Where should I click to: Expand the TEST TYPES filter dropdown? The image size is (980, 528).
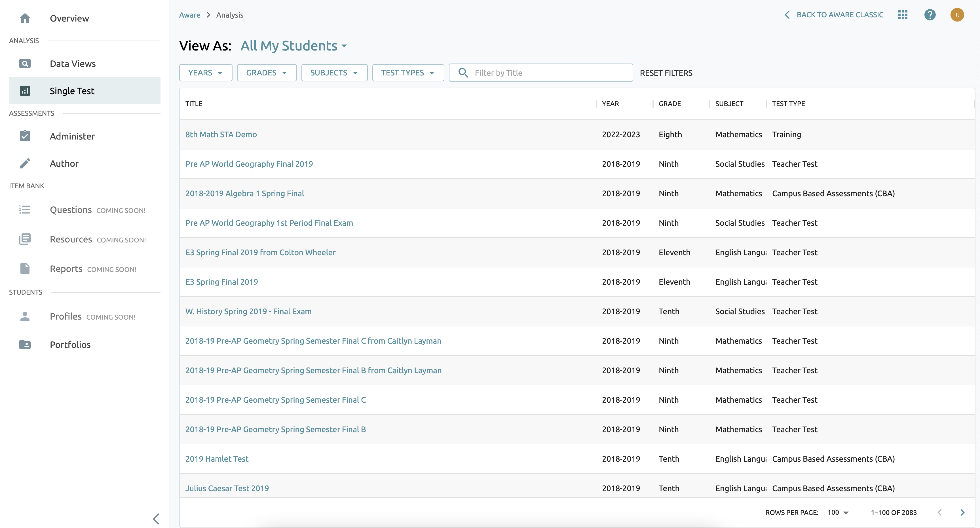407,73
